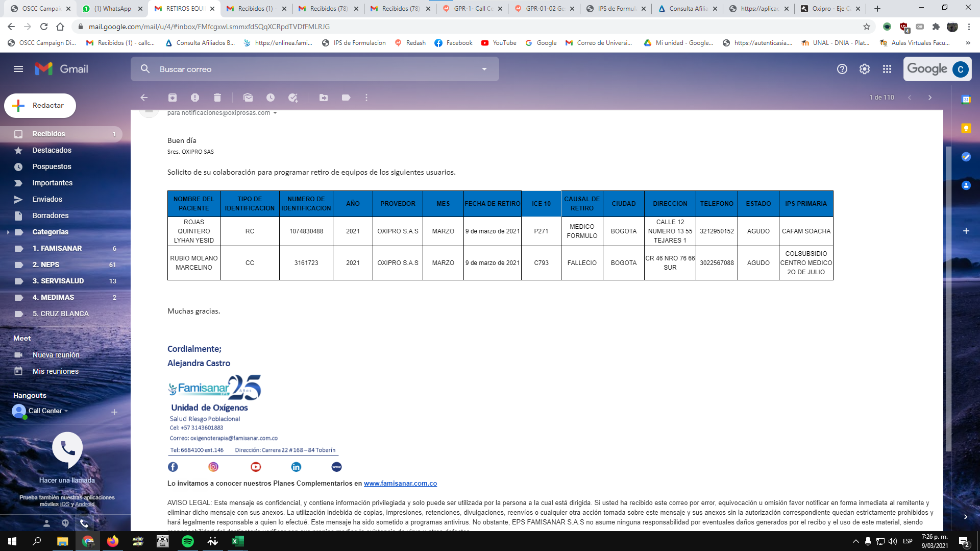This screenshot has width=980, height=551.
Task: Open Google Tasks side panel
Action: point(966,157)
